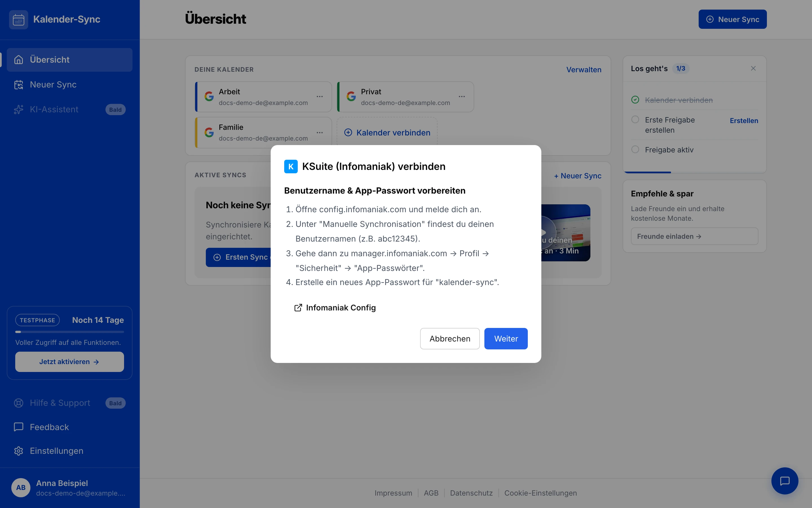The height and width of the screenshot is (508, 812).
Task: Play the intro video thumbnail
Action: pos(566,233)
